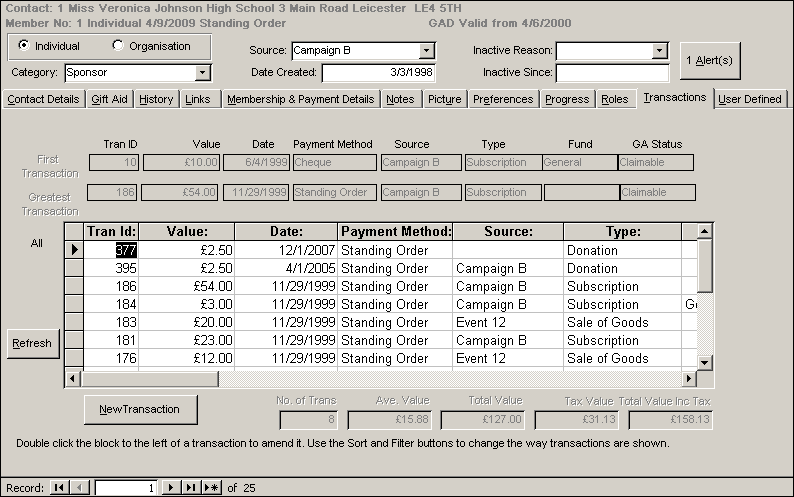794x497 pixels.
Task: Switch to the Contact Details tab
Action: tap(44, 99)
